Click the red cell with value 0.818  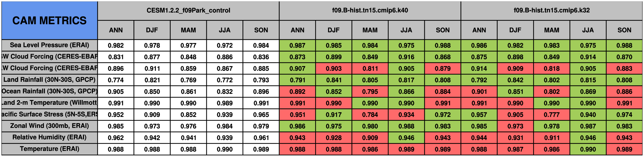(551, 68)
